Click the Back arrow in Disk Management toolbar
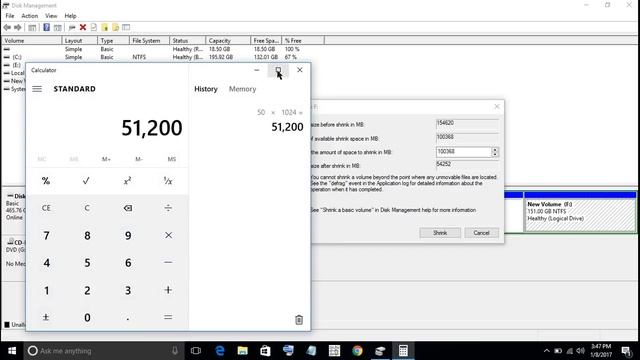Viewport: 640px width, 360px height. pyautogui.click(x=7, y=27)
